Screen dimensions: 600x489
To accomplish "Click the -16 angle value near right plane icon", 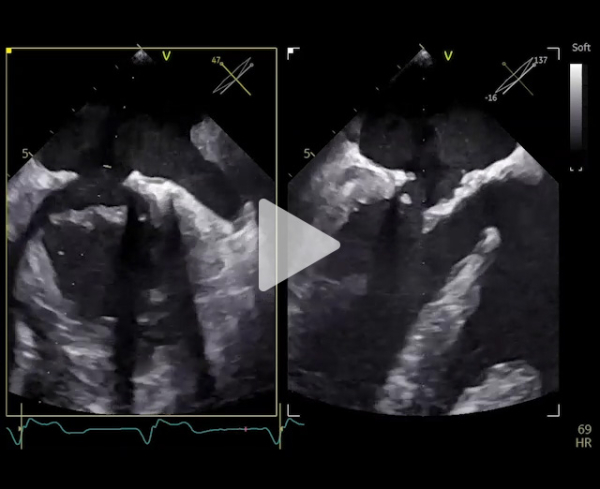I will 491,98.
